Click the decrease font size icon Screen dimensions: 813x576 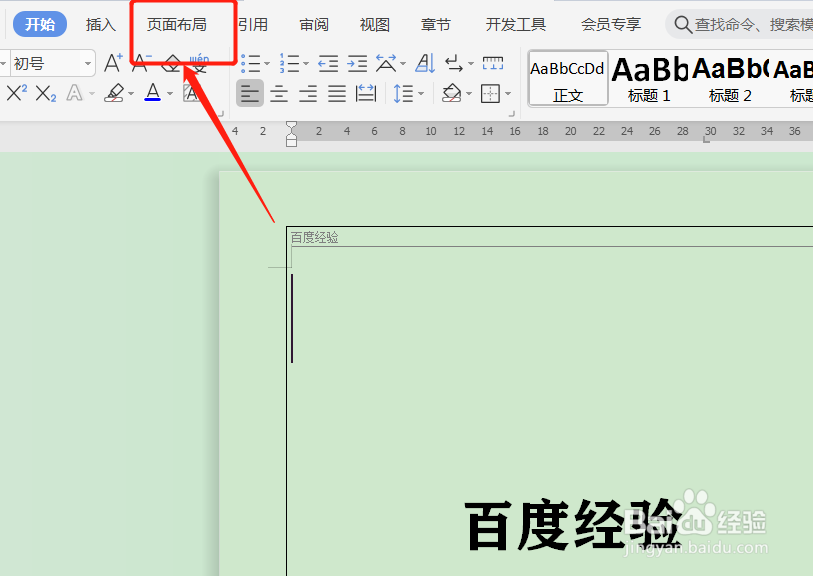coord(141,63)
